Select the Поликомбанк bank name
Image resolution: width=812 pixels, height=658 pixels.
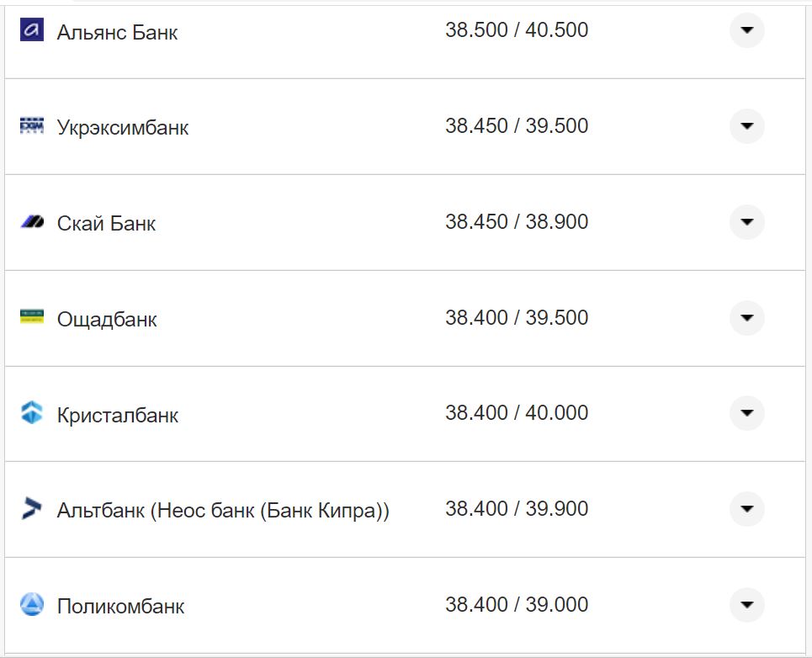[120, 607]
